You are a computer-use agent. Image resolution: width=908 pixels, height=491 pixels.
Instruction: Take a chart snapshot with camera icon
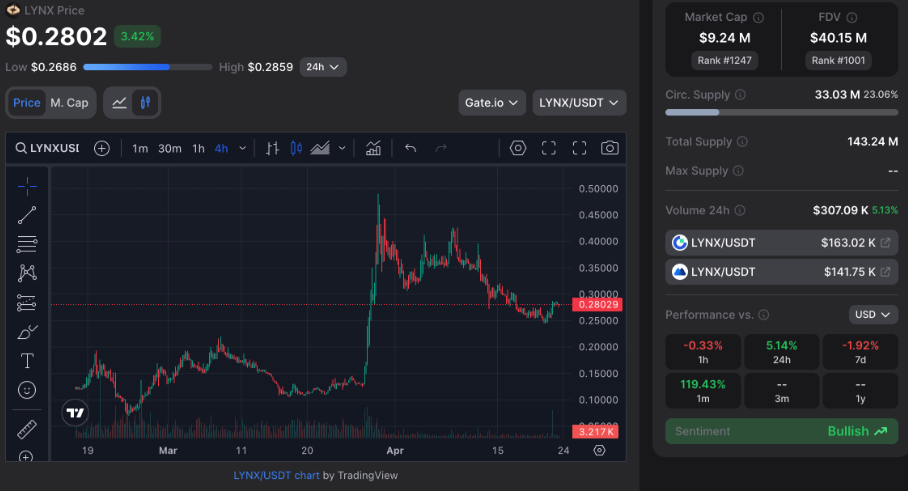click(x=609, y=148)
